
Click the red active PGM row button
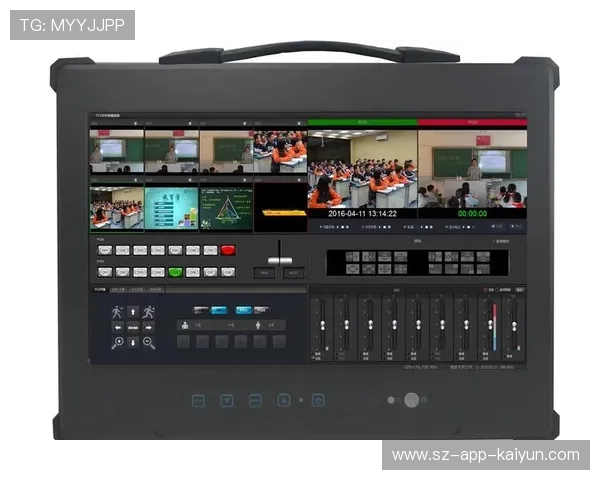(227, 250)
